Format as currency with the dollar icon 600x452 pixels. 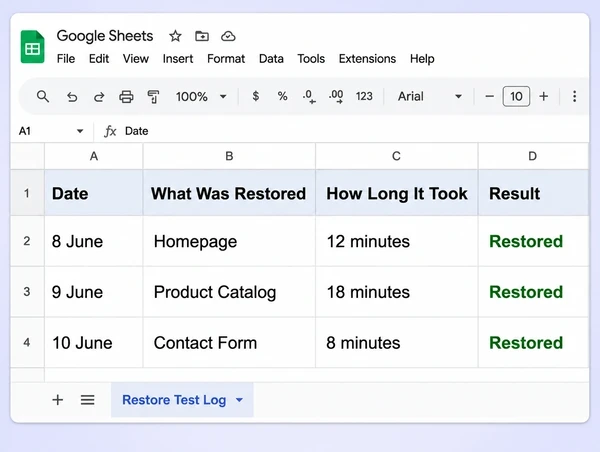pyautogui.click(x=256, y=96)
